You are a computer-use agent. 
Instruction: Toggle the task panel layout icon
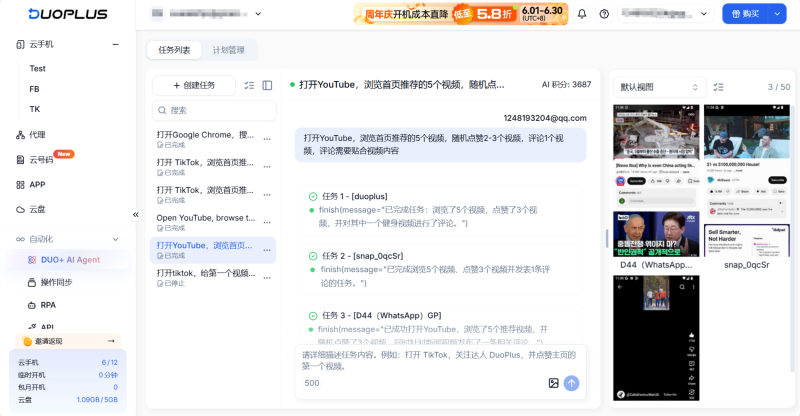point(267,85)
